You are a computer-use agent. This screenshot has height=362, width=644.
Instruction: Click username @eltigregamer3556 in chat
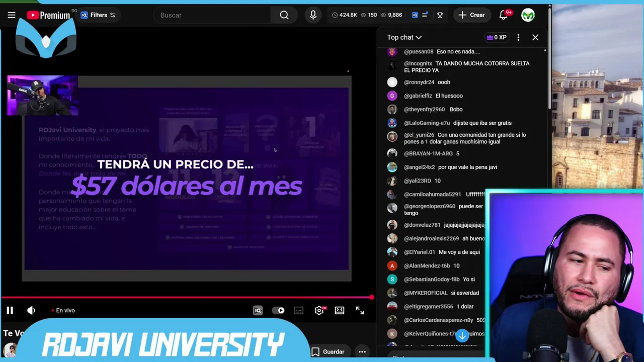coord(428,306)
